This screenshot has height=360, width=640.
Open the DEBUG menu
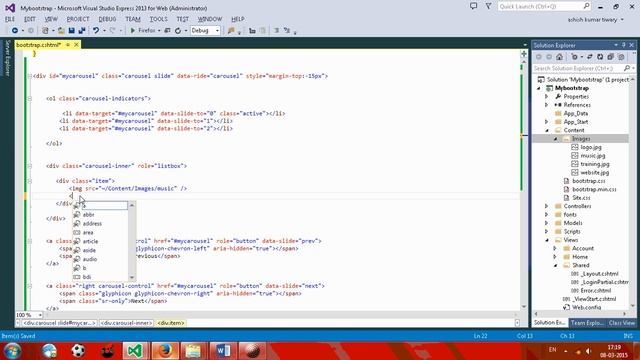(x=107, y=19)
